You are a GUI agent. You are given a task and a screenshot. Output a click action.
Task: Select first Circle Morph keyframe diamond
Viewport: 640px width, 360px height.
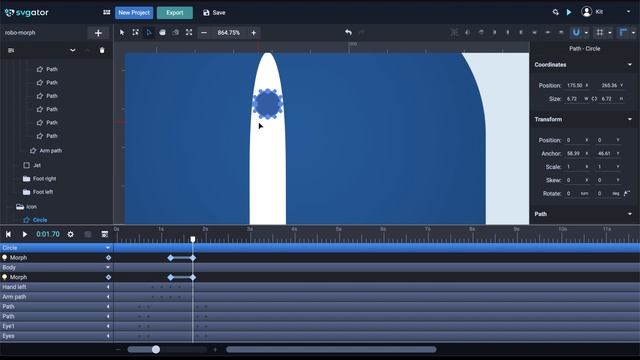tap(171, 258)
